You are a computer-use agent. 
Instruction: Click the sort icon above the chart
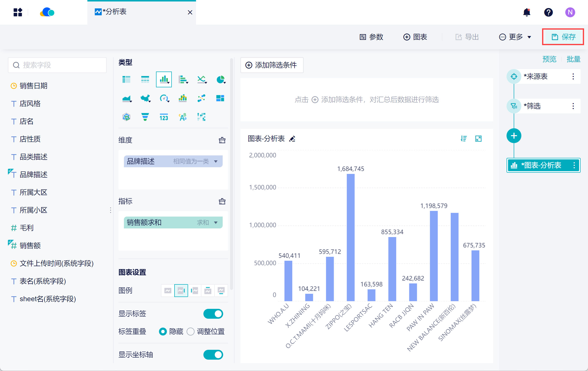click(464, 139)
